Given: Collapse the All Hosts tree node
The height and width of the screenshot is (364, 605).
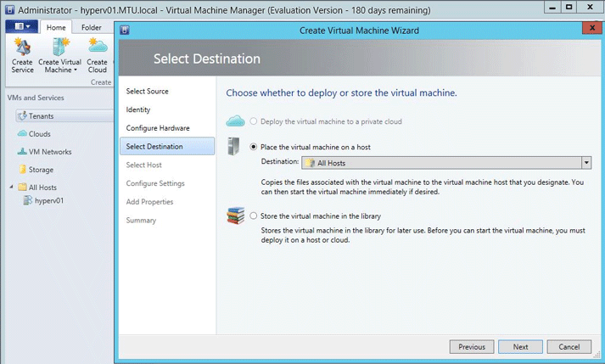Looking at the screenshot, I should [x=11, y=188].
